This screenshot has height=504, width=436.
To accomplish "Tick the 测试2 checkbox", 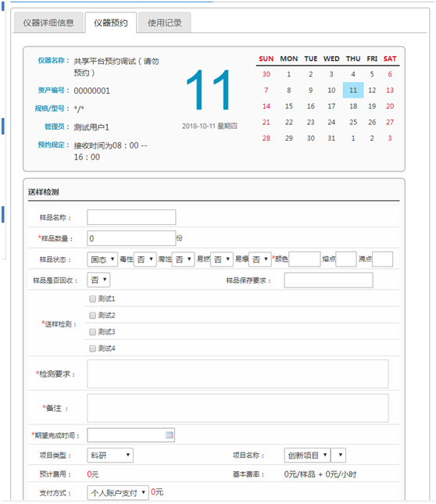I will [92, 316].
